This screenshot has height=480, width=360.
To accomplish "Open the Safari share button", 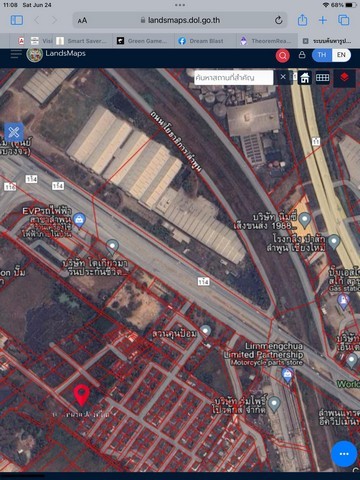I will pyautogui.click(x=302, y=20).
